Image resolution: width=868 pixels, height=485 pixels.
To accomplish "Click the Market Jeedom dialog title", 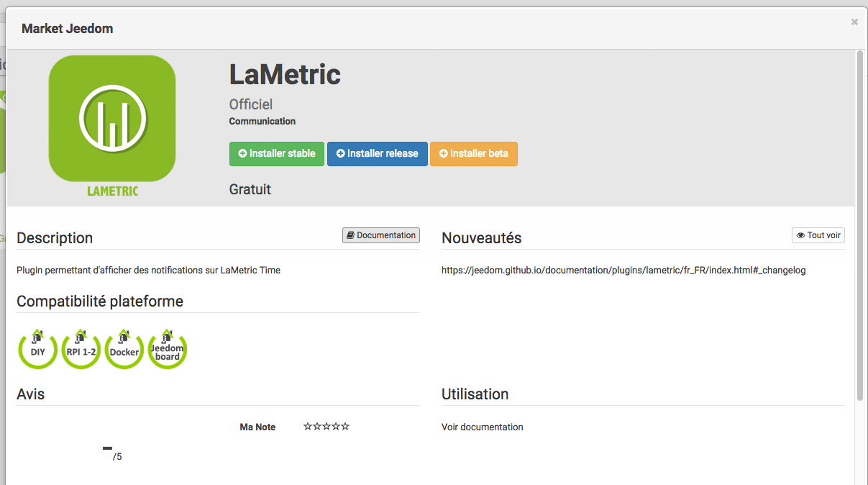I will click(68, 29).
